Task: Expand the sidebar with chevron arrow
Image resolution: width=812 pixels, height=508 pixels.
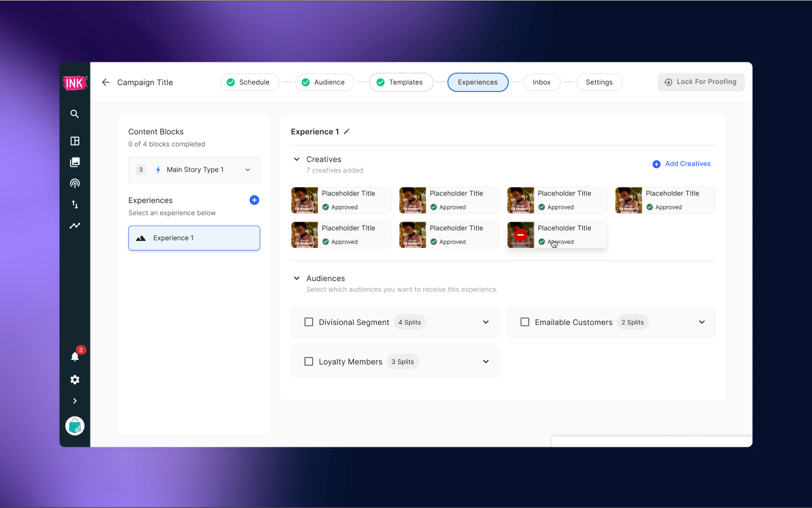Action: pos(75,401)
